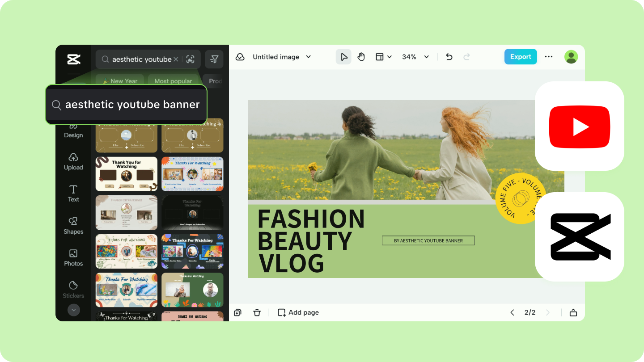Go to the next page arrow
This screenshot has height=362, width=644.
548,312
